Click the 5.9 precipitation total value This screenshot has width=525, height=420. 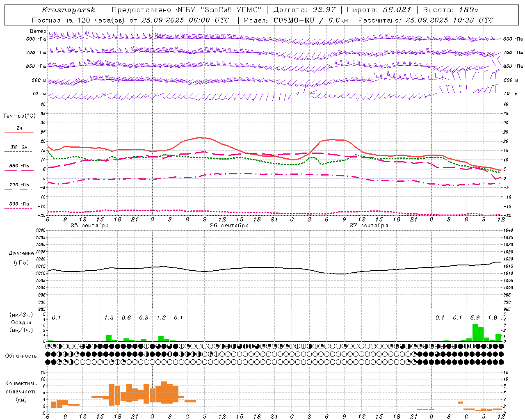point(475,317)
